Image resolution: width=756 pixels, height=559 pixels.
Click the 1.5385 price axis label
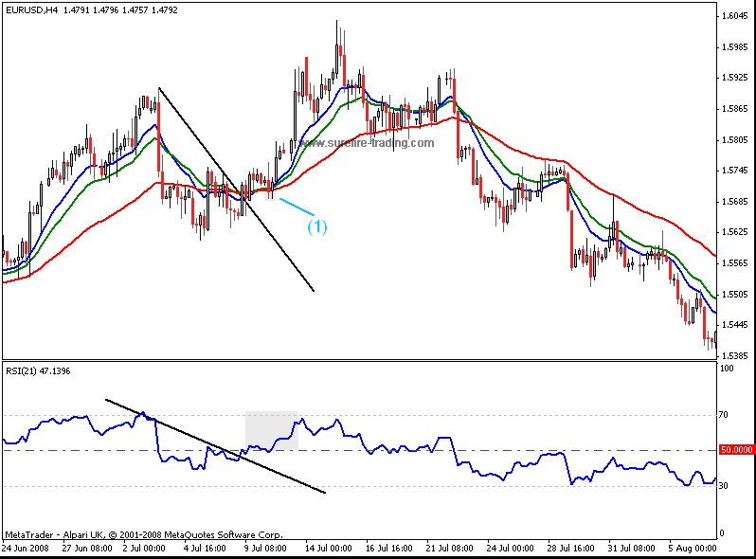pos(735,356)
